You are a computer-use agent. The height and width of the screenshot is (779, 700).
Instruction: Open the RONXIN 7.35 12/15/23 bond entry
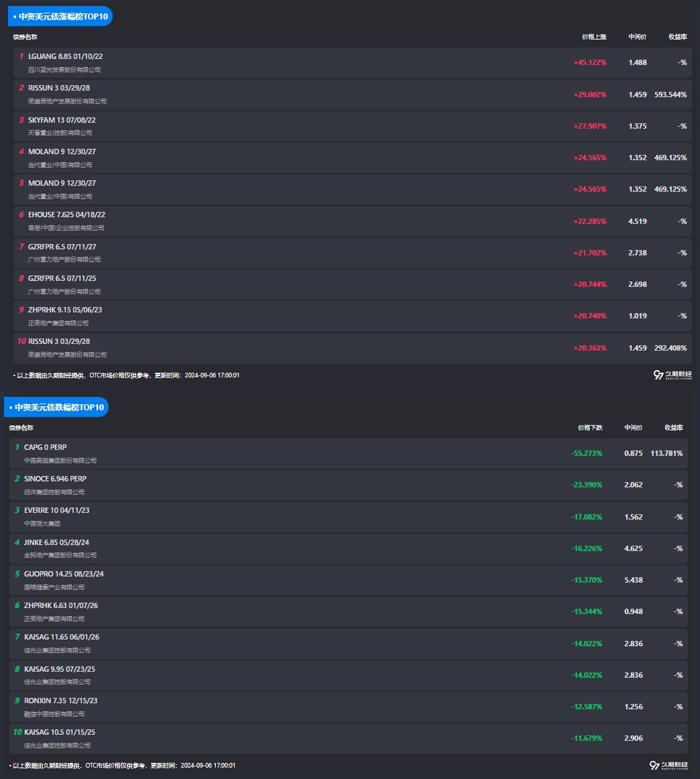coord(61,701)
